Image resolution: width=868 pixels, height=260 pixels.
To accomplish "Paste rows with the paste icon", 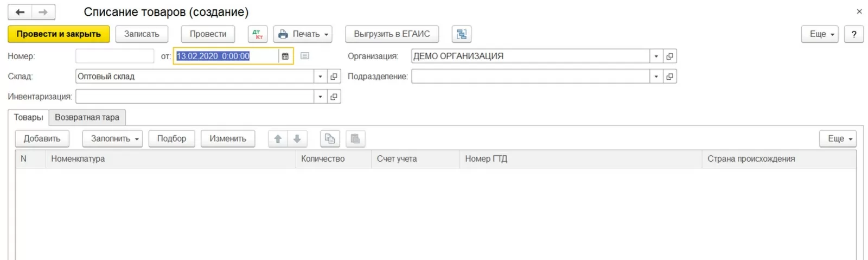I will pyautogui.click(x=355, y=139).
